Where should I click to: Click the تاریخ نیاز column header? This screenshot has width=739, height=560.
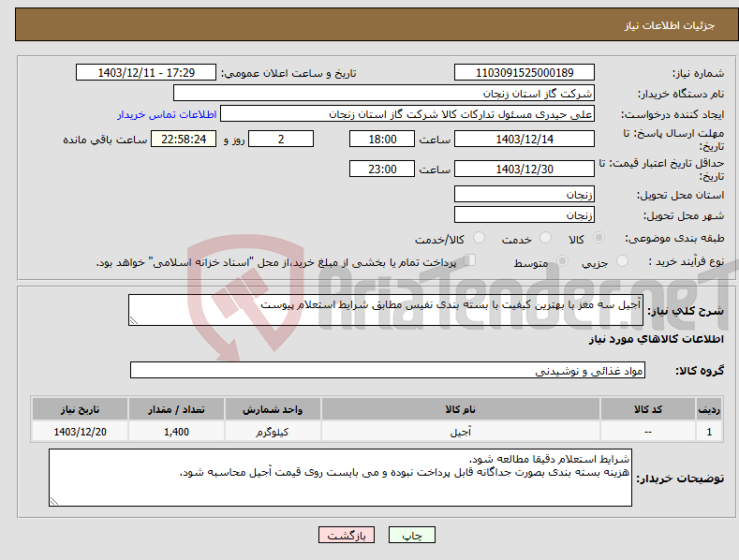(80, 409)
